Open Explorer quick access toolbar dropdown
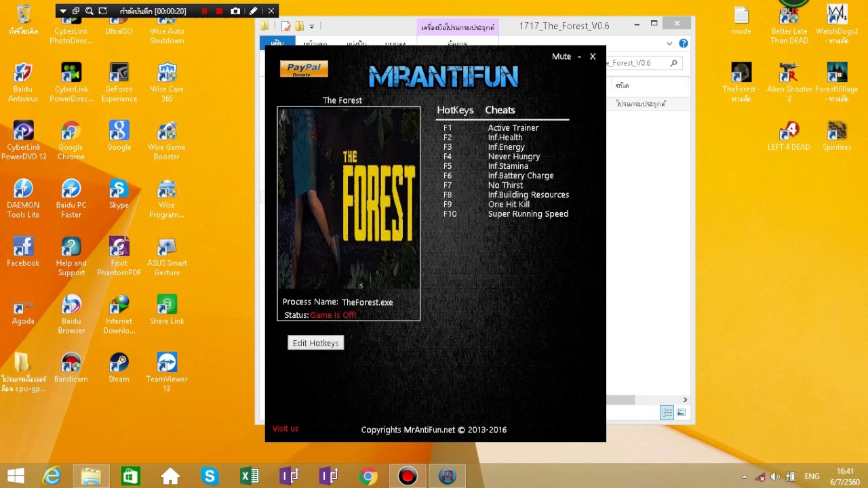 pyautogui.click(x=312, y=26)
